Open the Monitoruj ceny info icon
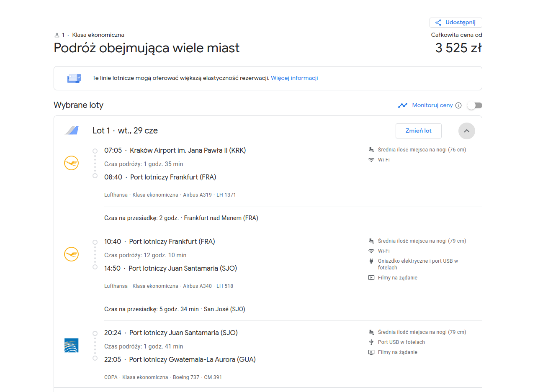The height and width of the screenshot is (392, 548). pos(458,105)
